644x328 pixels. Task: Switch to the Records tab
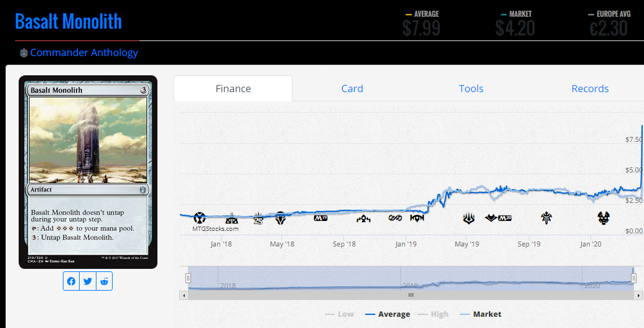click(590, 88)
